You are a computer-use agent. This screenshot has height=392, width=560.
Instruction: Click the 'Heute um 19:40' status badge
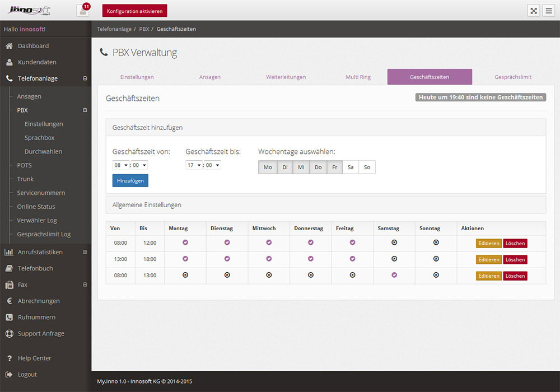click(x=480, y=97)
